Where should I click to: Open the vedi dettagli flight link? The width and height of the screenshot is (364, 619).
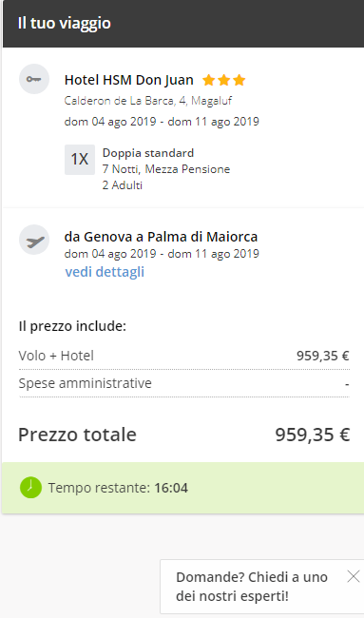coord(105,272)
